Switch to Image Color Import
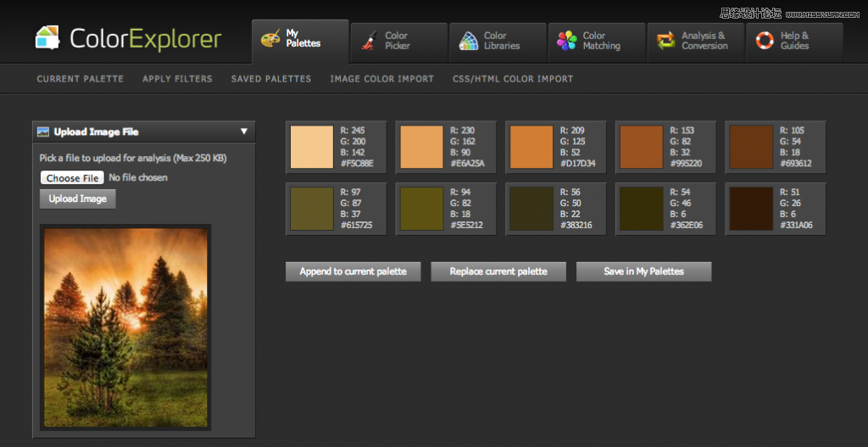 [381, 79]
